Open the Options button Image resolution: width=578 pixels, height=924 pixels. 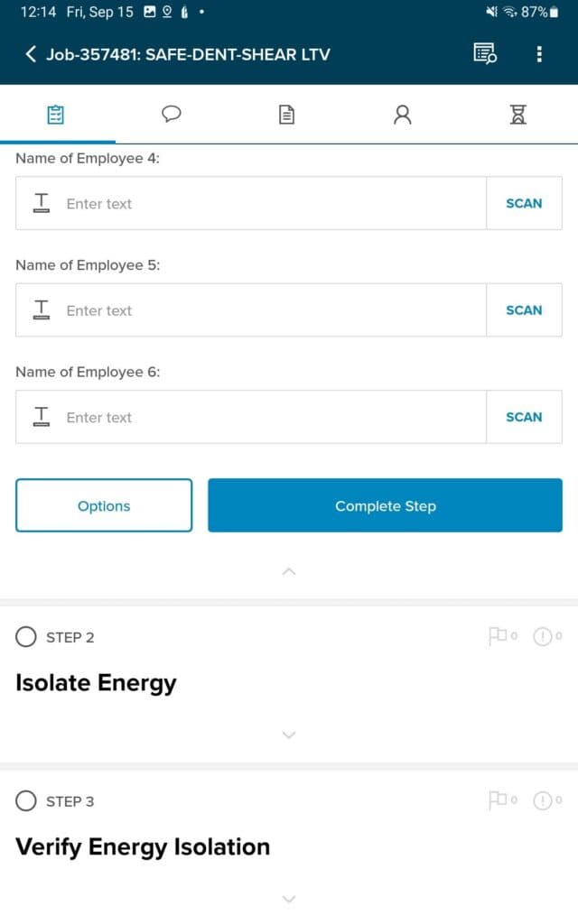click(104, 506)
